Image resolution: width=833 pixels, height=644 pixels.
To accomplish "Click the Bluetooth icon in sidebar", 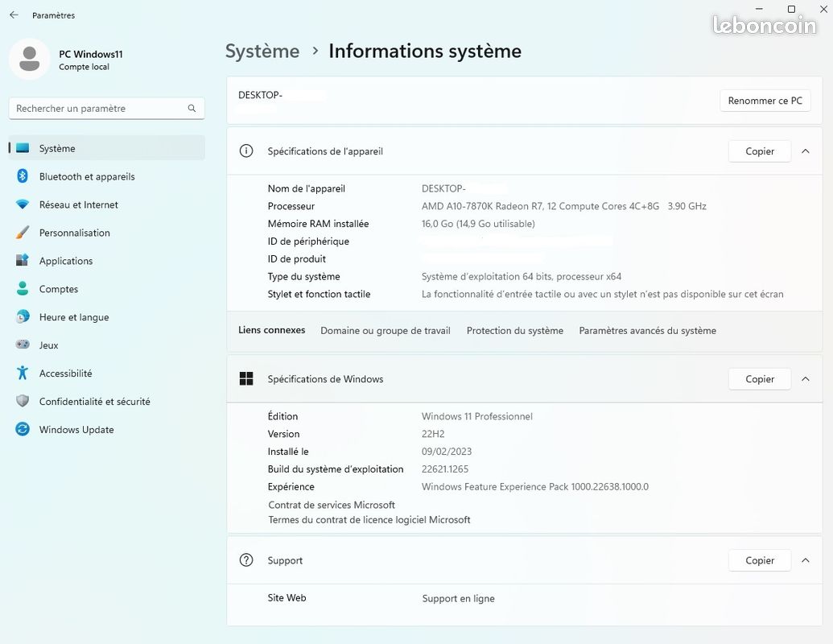I will click(23, 175).
